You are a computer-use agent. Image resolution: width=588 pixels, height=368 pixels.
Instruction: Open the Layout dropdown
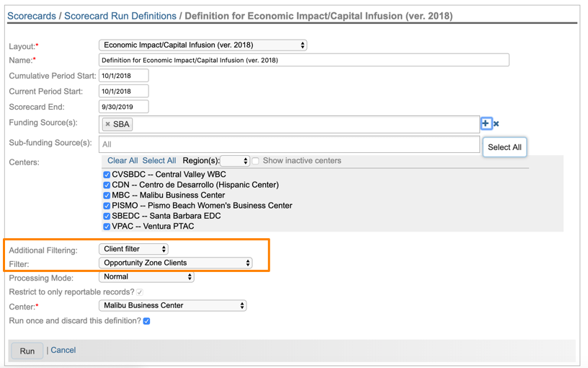[202, 45]
